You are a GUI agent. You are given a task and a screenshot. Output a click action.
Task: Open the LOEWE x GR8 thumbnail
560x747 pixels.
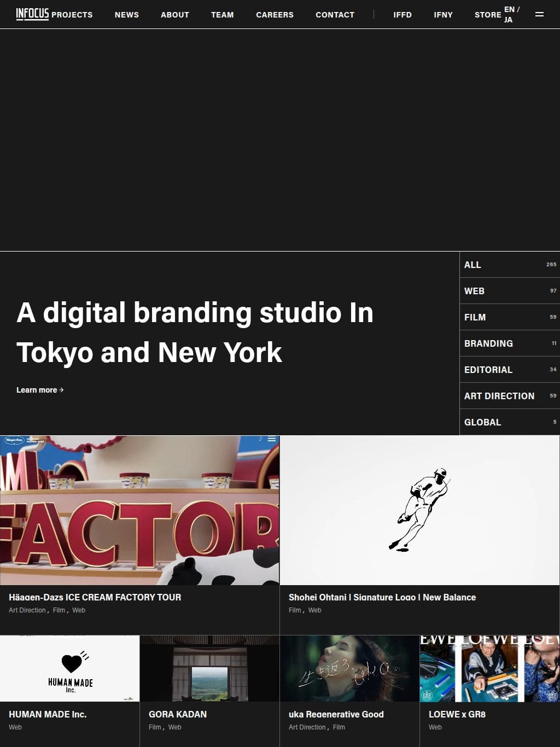490,668
